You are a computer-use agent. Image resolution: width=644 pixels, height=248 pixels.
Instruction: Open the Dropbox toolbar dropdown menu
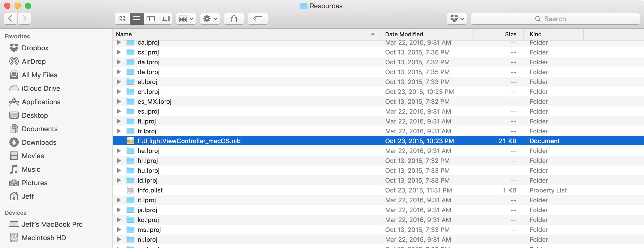click(457, 19)
